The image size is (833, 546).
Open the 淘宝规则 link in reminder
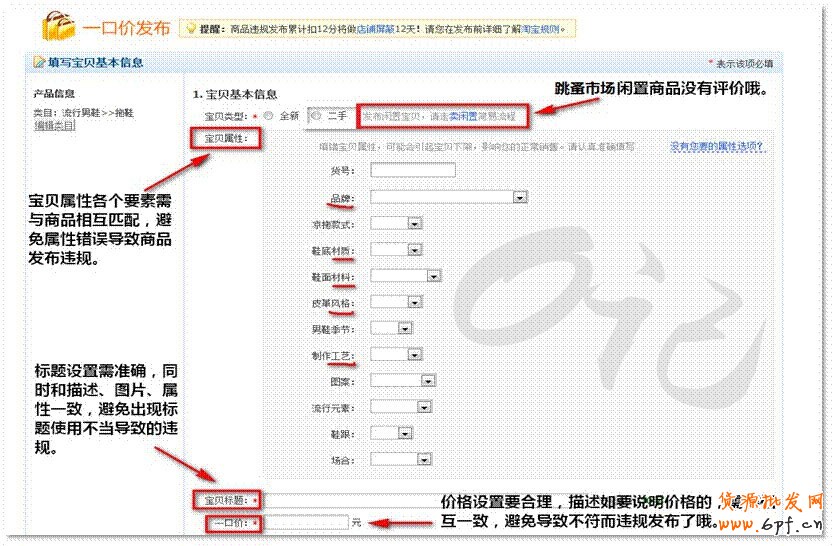[x=544, y=29]
